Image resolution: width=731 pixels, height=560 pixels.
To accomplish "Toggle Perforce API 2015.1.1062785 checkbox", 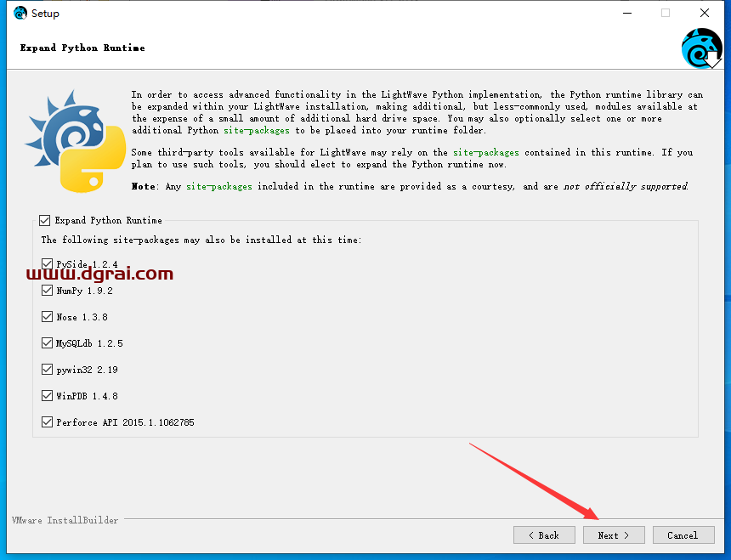I will (48, 422).
